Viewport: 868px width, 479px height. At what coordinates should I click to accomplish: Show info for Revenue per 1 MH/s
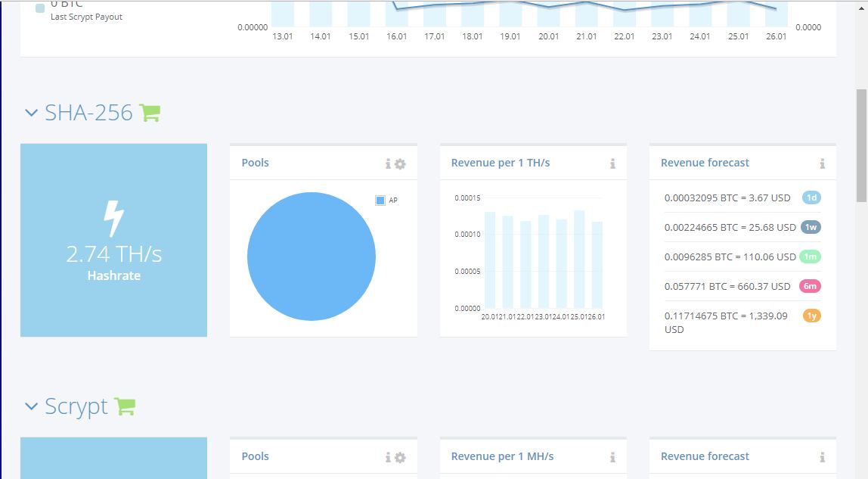click(612, 457)
